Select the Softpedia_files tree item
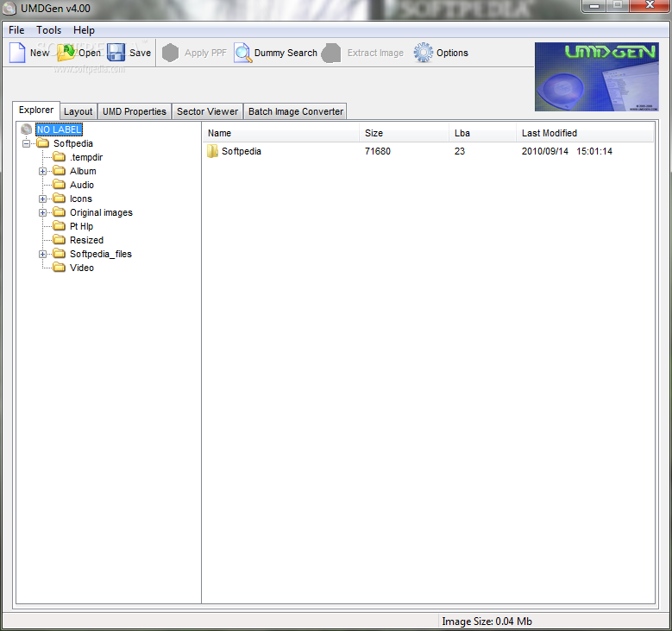 (101, 254)
